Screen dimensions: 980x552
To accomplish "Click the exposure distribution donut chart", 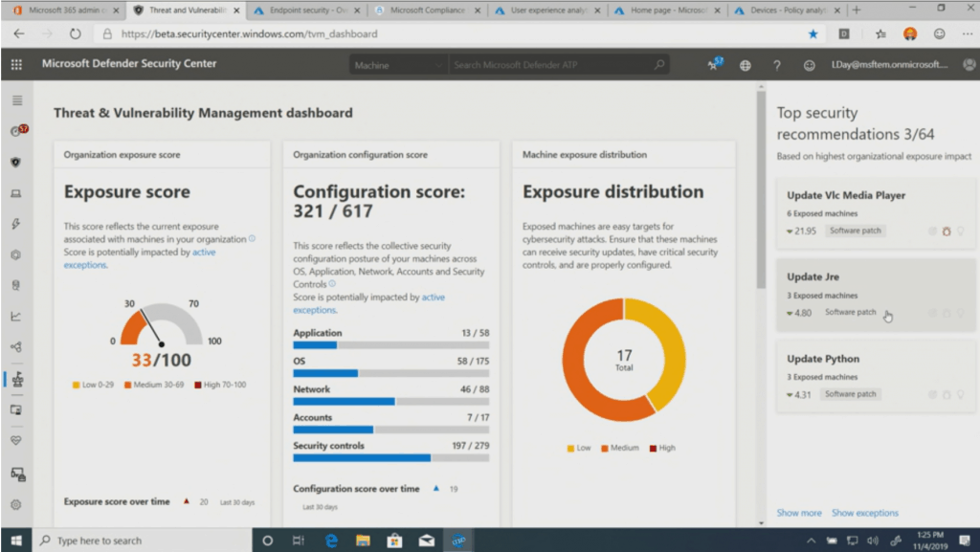I will click(624, 360).
